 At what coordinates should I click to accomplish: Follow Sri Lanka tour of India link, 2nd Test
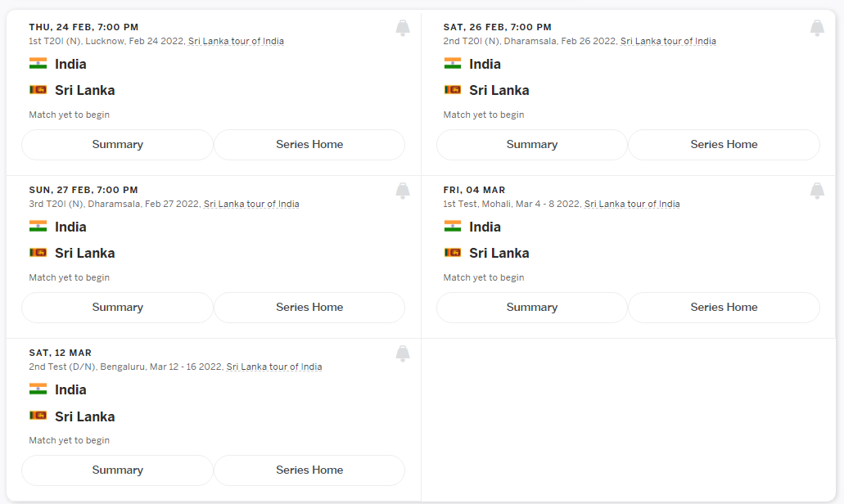click(x=274, y=367)
